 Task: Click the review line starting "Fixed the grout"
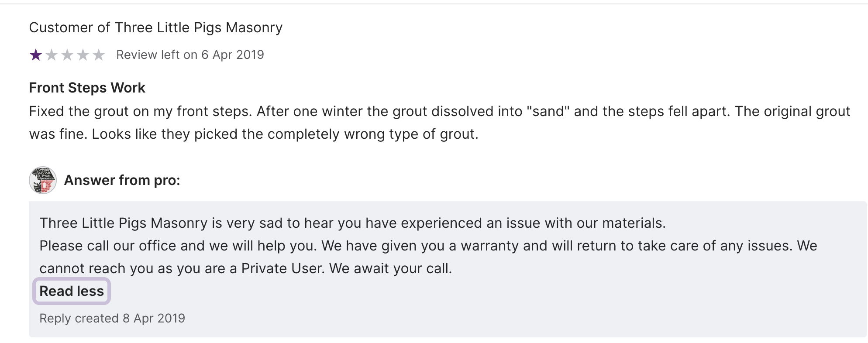pyautogui.click(x=439, y=111)
